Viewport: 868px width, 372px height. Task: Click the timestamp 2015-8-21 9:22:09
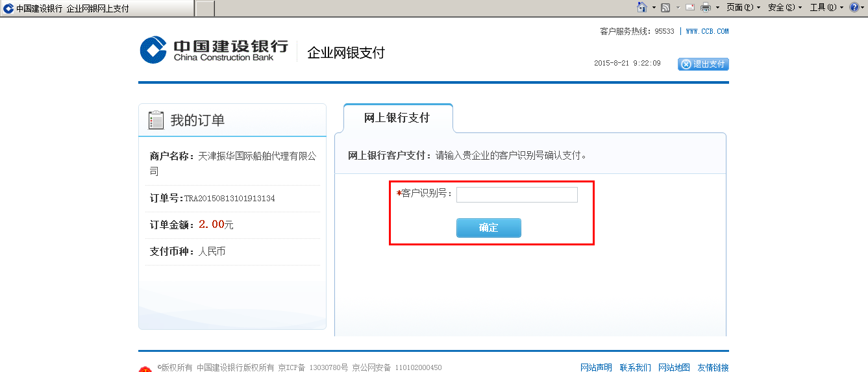click(627, 64)
